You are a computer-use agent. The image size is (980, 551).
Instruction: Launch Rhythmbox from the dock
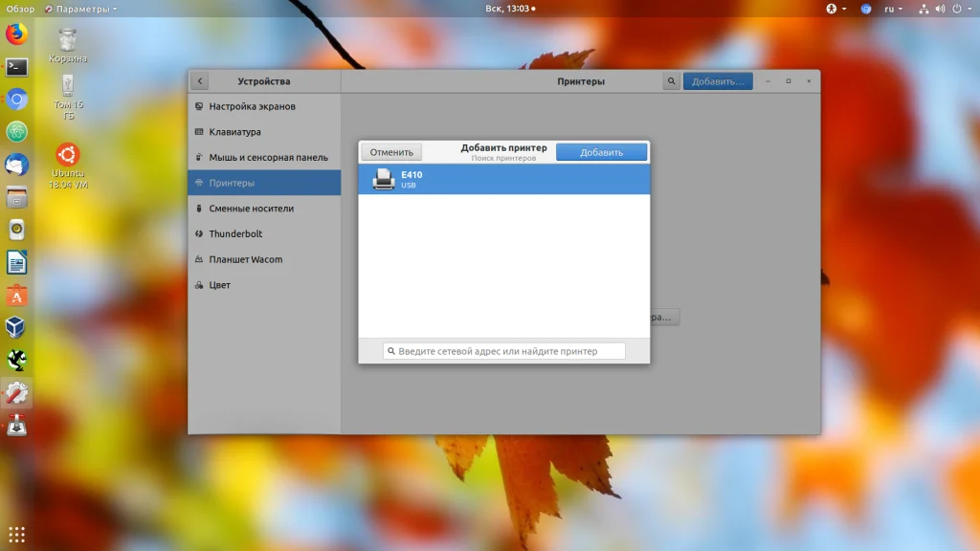17,230
